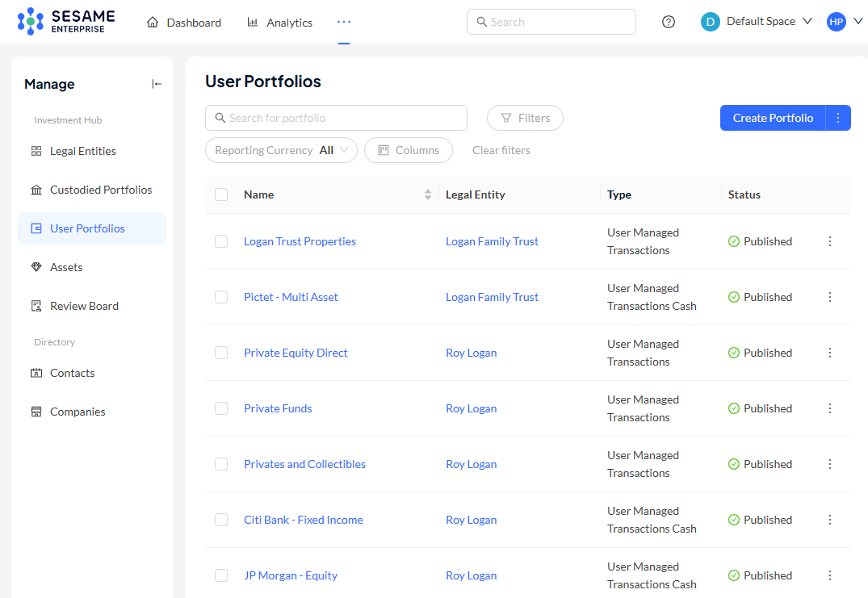868x598 pixels.
Task: Open the Citi Bank - Fixed Income portfolio
Action: point(304,520)
